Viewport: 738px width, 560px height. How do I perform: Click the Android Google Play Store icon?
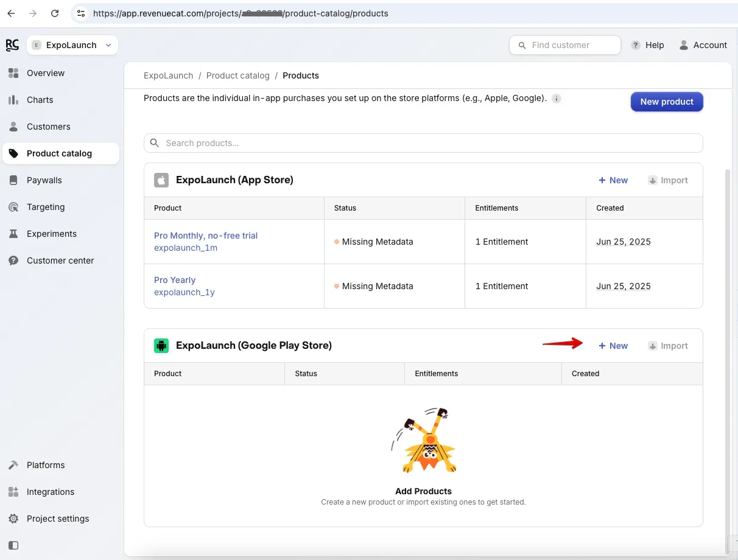pos(161,346)
